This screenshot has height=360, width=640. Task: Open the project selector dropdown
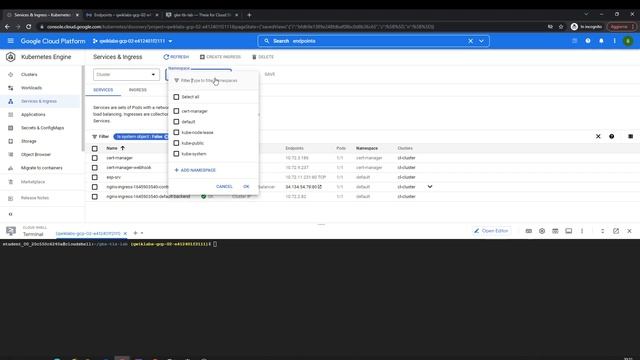coord(132,41)
